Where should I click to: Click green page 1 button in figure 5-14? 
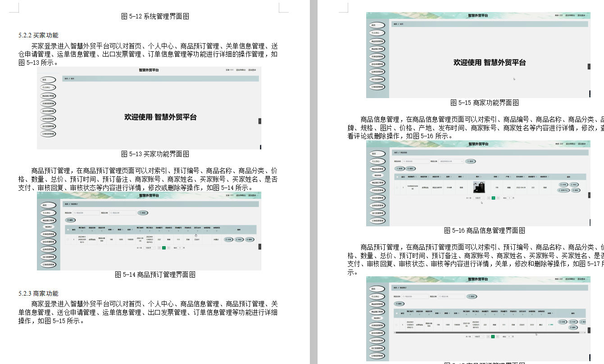[164, 248]
